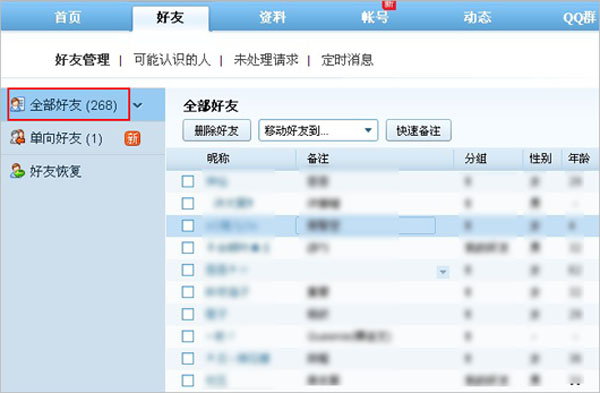Select the 好友 tab
The width and height of the screenshot is (600, 393).
point(170,18)
